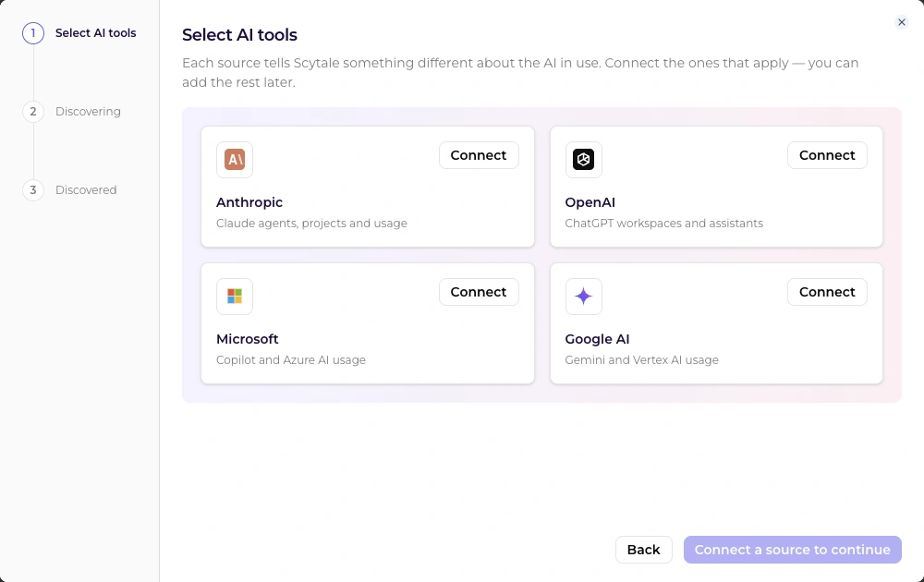Viewport: 924px width, 582px height.
Task: Open the 'Select AI tools' step label
Action: 95,33
